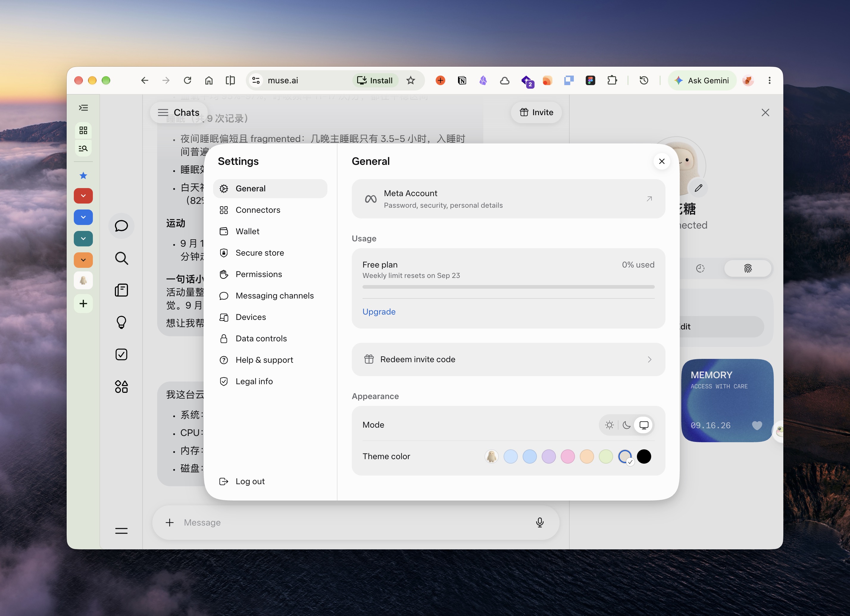Open the shapes apps icon in rail
Screen dimensions: 850x616
(121, 386)
